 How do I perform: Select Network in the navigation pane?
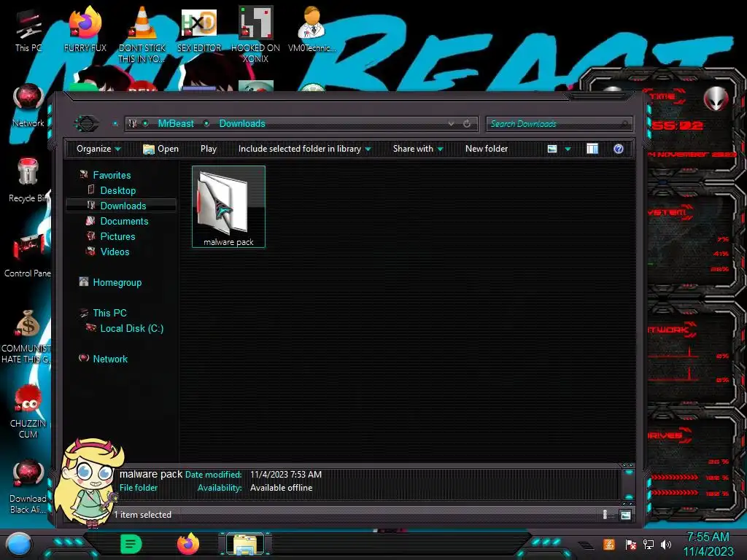[110, 359]
